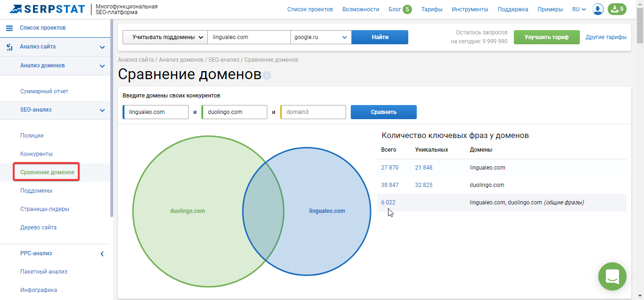Click the Анализ доменов breadcrumb link

click(181, 60)
